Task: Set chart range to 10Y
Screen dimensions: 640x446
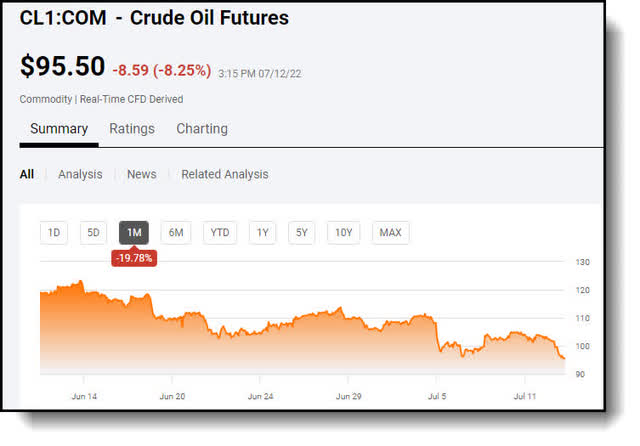Action: coord(344,233)
